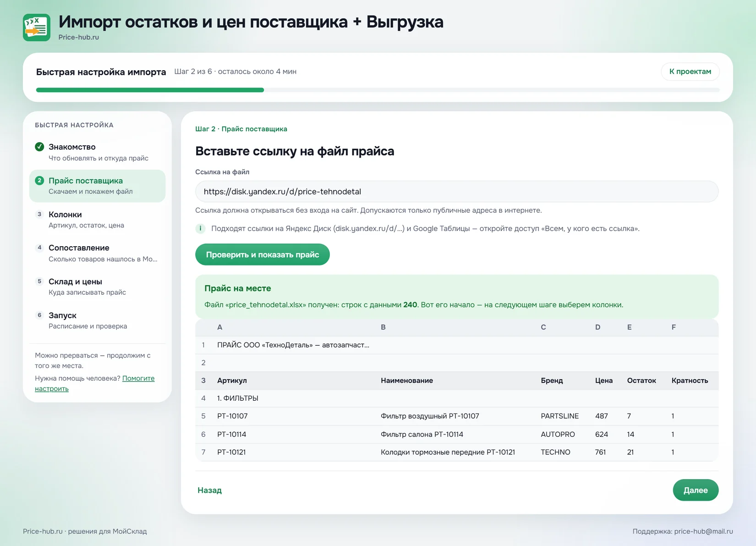
Task: Select column header F in the preview table
Action: coord(674,327)
